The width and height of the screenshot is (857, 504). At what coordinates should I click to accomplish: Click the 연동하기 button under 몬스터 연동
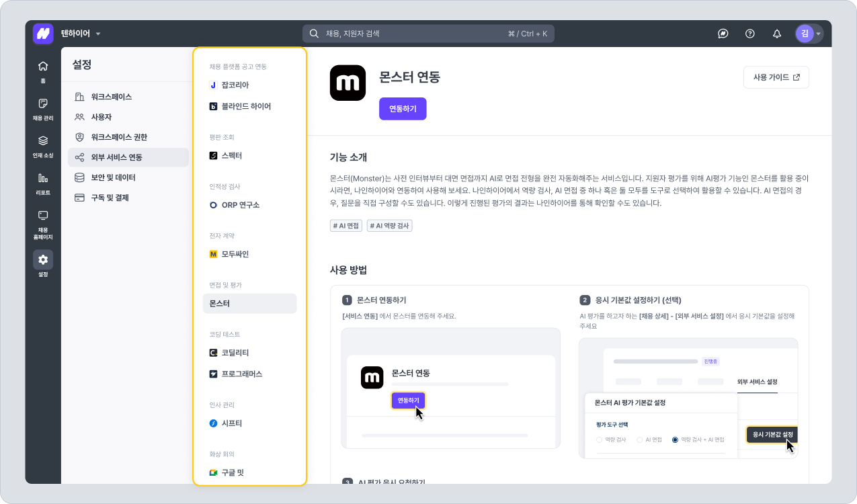(403, 109)
